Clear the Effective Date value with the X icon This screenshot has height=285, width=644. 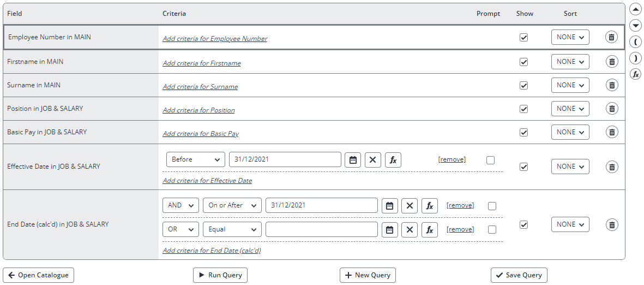point(373,160)
